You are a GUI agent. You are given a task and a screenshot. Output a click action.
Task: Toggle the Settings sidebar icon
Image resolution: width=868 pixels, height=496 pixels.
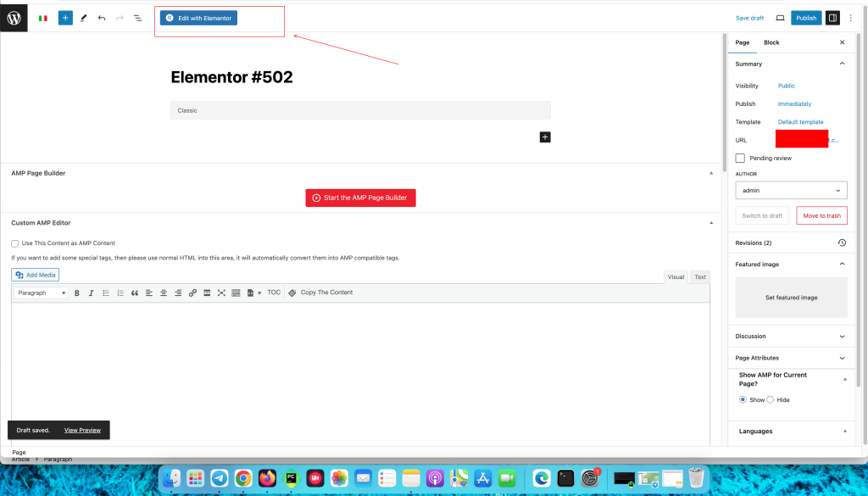832,18
